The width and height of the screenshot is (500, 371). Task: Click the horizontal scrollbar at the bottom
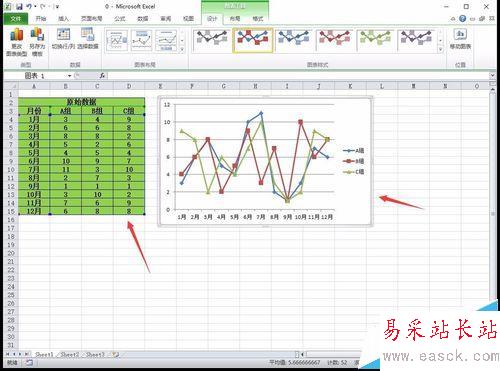tap(333, 354)
